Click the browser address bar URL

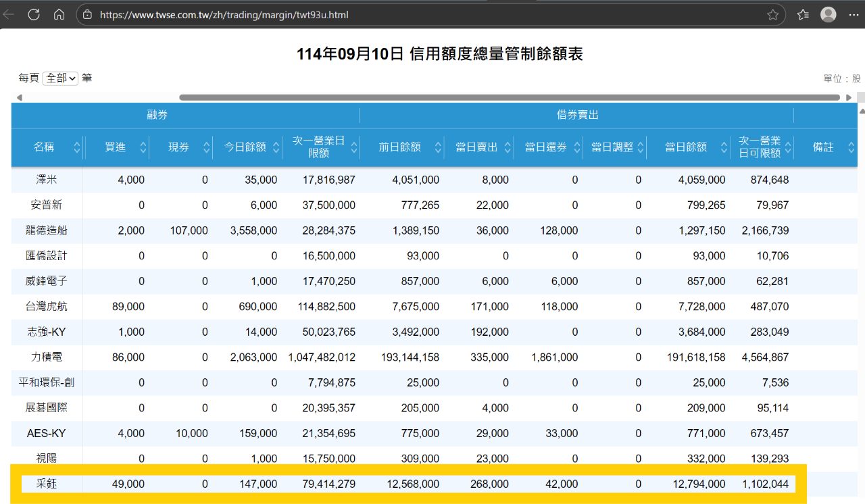(224, 14)
